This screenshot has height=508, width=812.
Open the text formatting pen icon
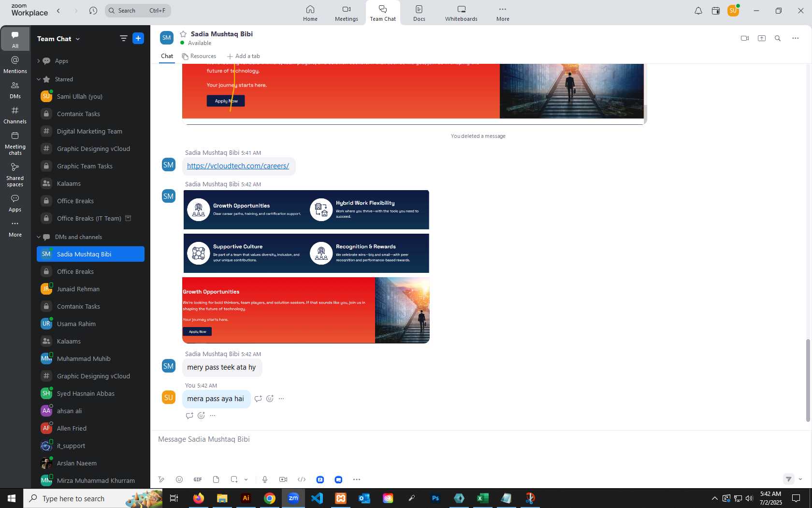pyautogui.click(x=161, y=479)
